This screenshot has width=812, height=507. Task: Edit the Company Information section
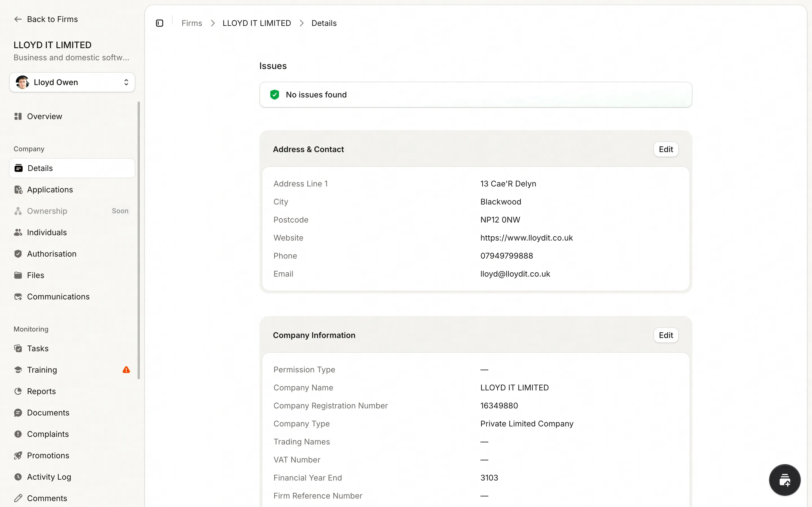(665, 335)
